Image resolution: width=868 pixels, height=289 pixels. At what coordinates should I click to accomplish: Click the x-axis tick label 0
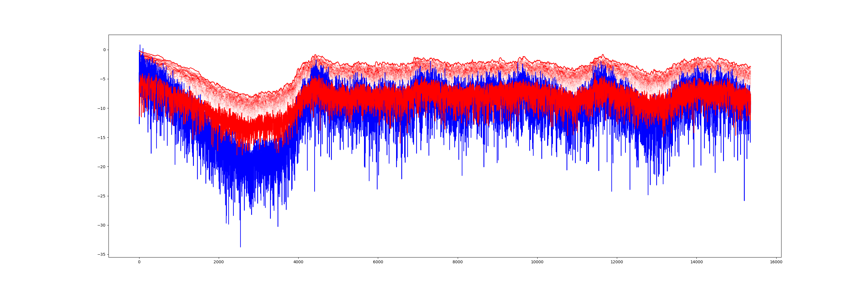[x=139, y=262]
